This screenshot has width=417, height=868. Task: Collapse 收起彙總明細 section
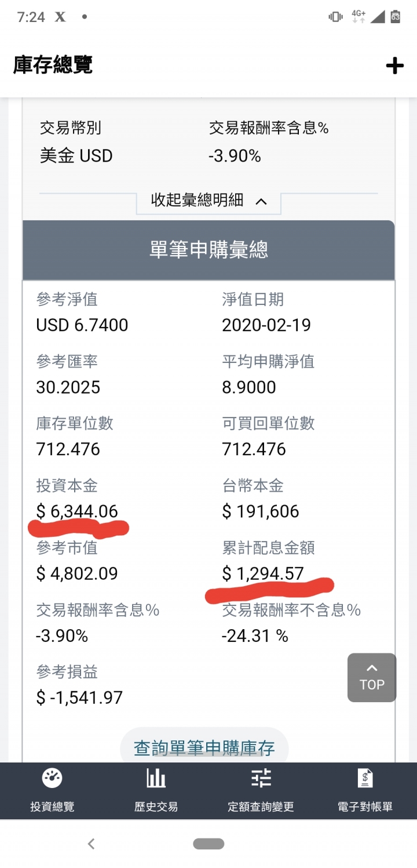pos(209,201)
